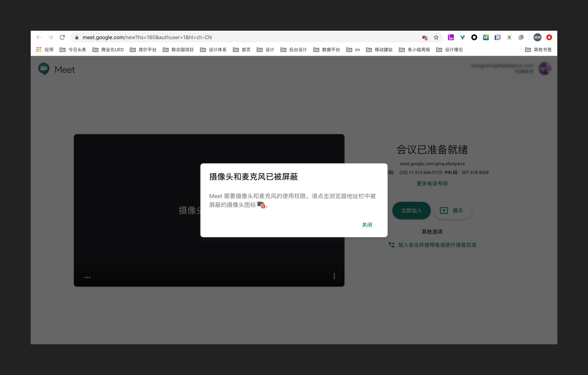Open the 更多电话号码 link
588x375 pixels.
coord(432,183)
